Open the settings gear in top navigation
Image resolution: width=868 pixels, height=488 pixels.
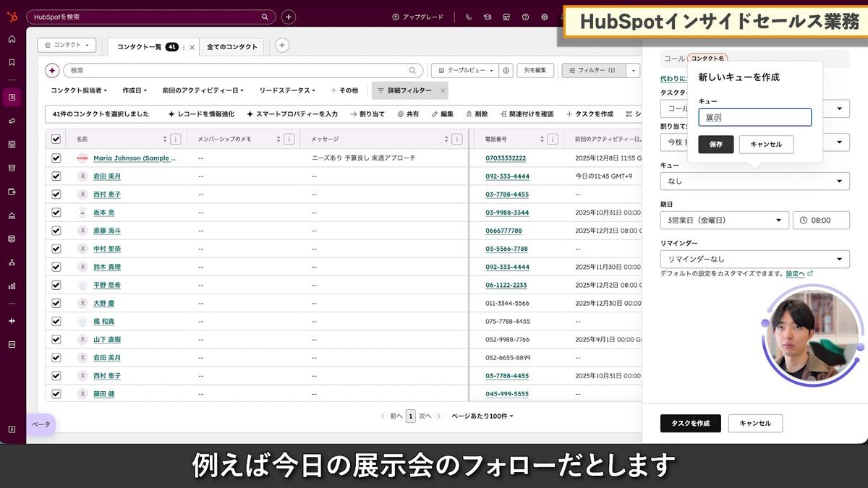point(544,17)
